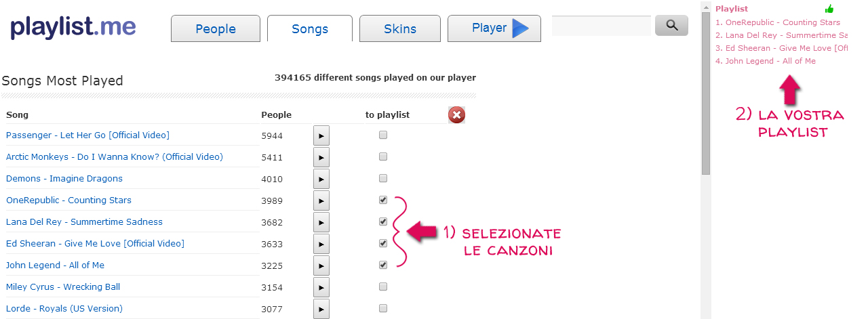Open Lana Del Rey - Summertime Sadness song link

point(84,222)
